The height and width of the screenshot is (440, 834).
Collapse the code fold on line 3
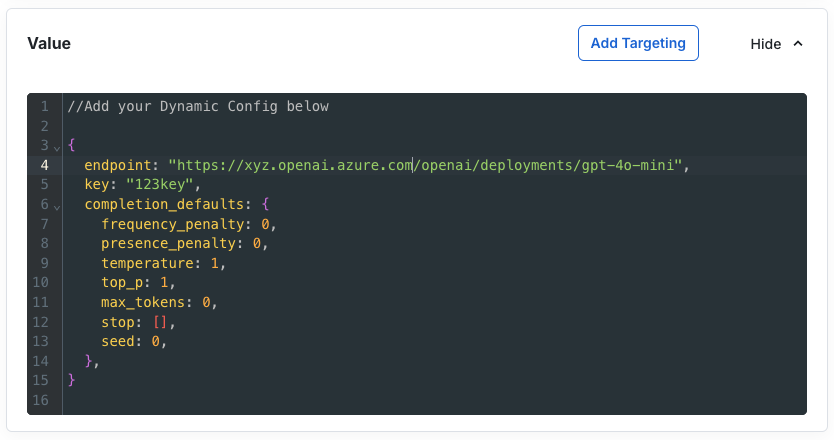click(x=57, y=147)
